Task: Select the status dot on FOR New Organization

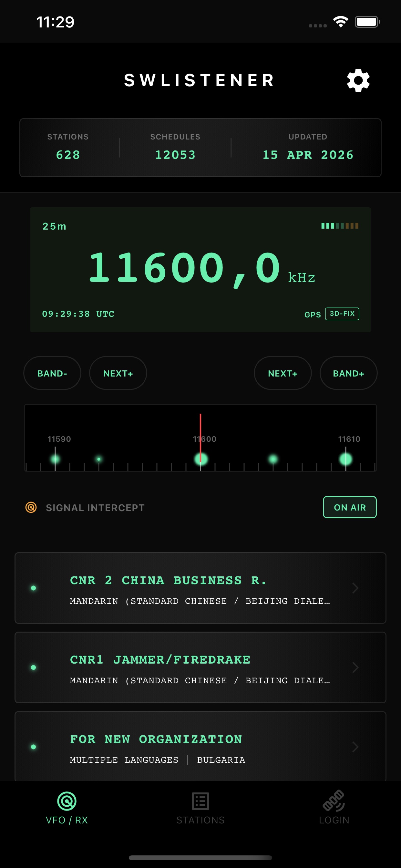Action: pyautogui.click(x=33, y=747)
